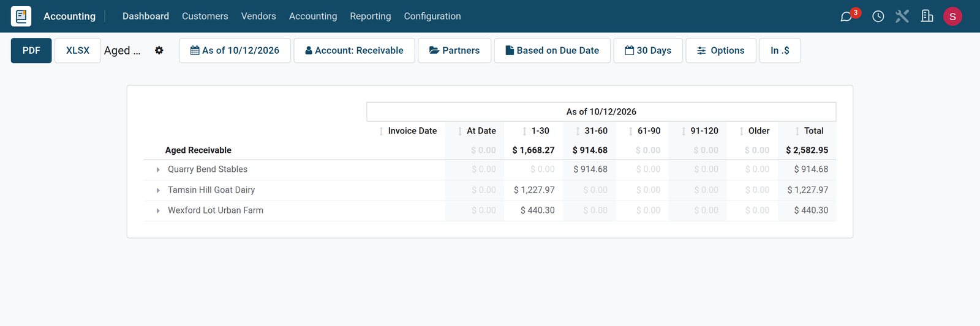
Task: Expand Tamsin Hill Goat Dairy row
Action: click(158, 190)
